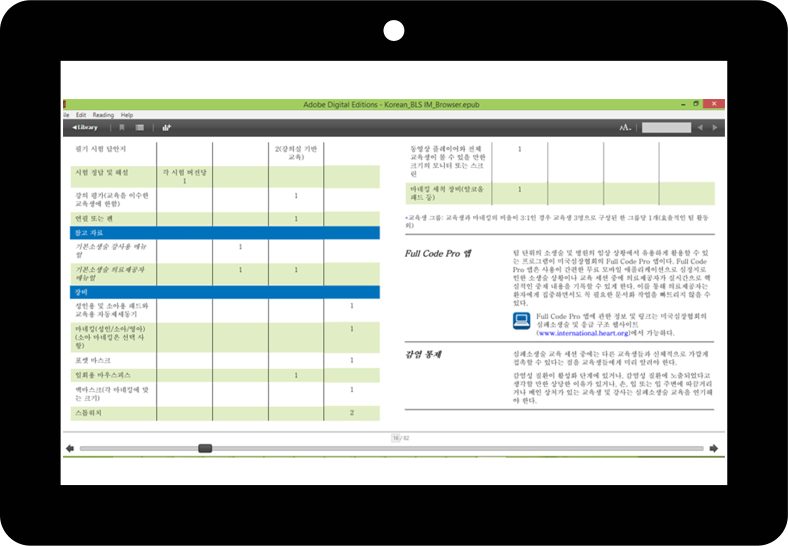Open the text size dropdown
The image size is (788, 546).
(x=625, y=128)
